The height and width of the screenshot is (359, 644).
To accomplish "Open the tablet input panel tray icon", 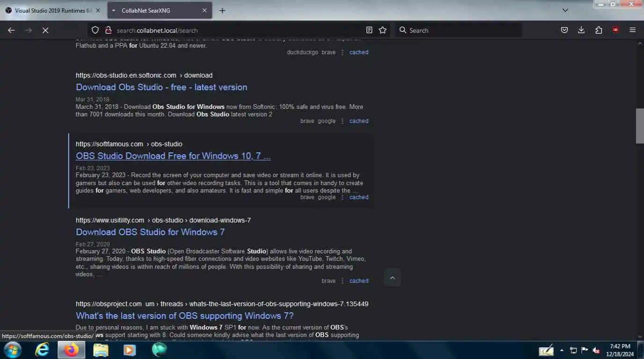I will click(x=546, y=350).
